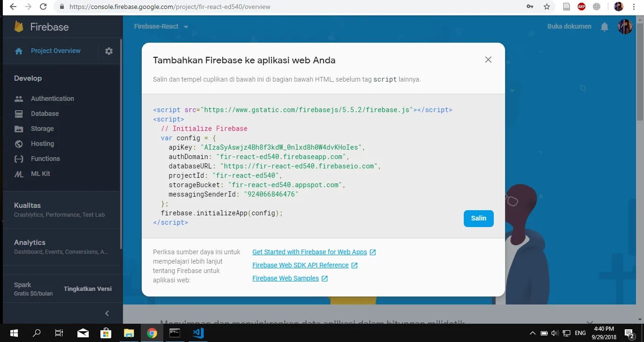Select ML Kit menu item

coord(40,174)
